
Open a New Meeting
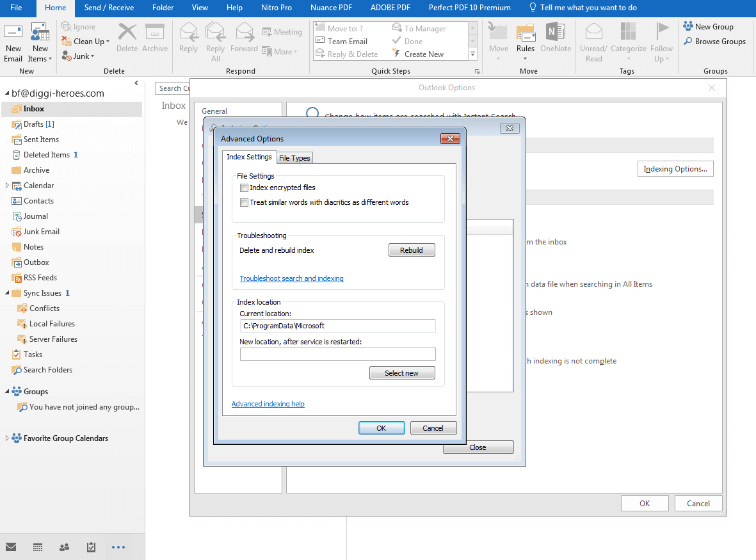[282, 31]
